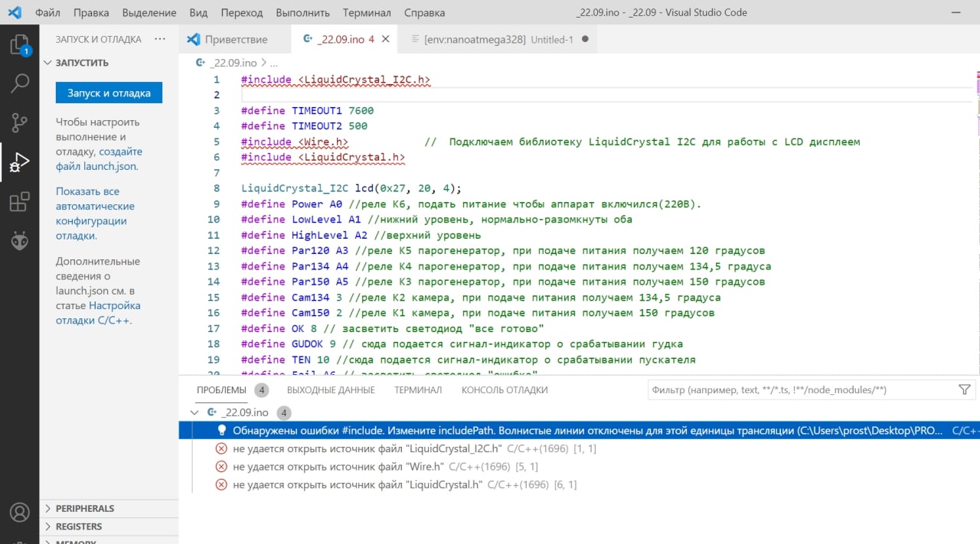Screen dimensions: 980x544
Task: Click line number 8 in the gutter
Action: coord(217,188)
